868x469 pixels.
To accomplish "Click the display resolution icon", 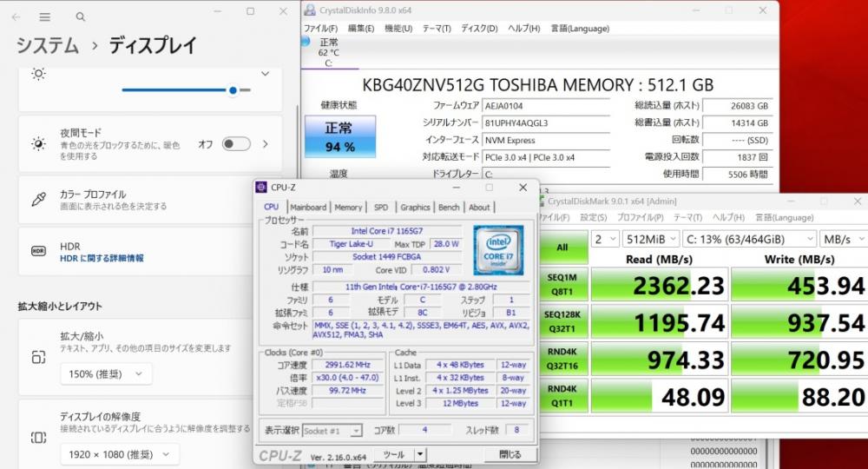I will [38, 438].
